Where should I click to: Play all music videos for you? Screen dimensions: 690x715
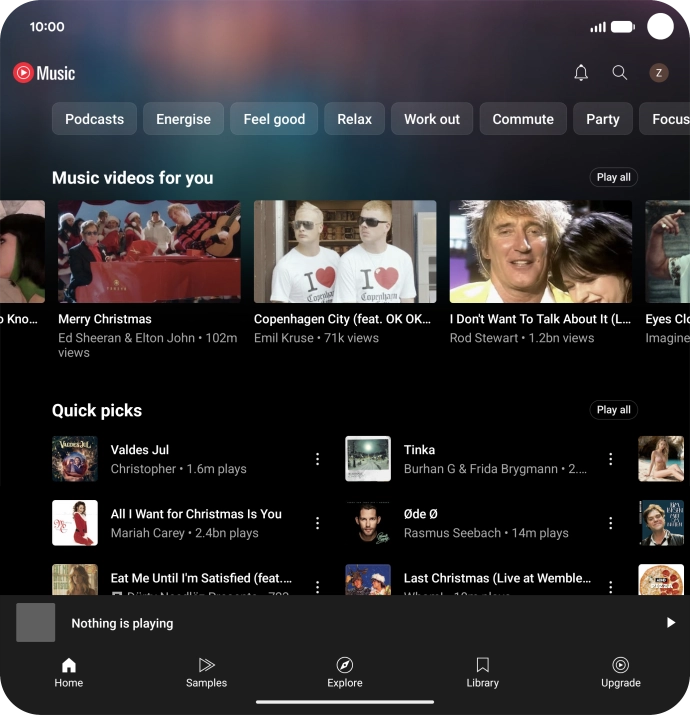click(x=613, y=177)
